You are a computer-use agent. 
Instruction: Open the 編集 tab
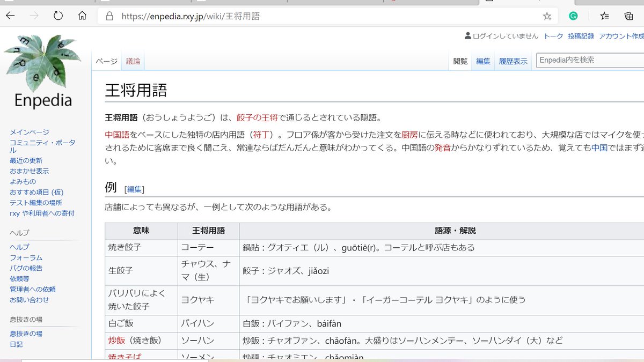pos(484,61)
